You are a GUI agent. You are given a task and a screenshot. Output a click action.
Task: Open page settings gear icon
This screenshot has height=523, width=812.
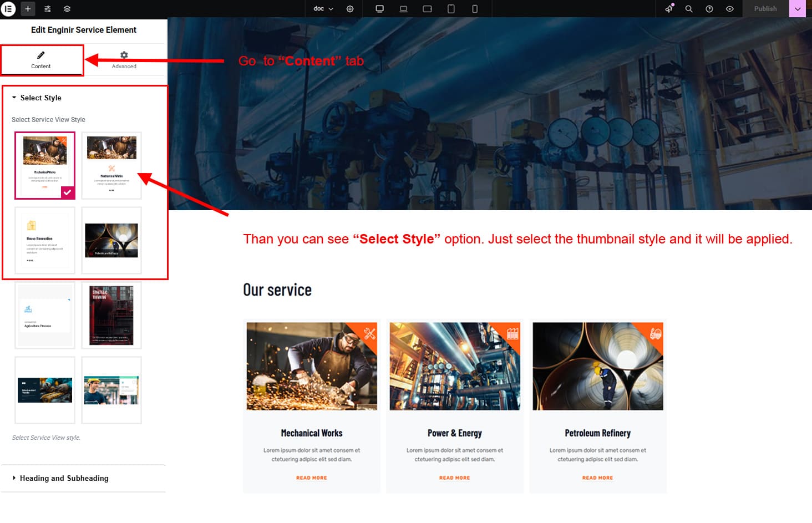tap(350, 9)
